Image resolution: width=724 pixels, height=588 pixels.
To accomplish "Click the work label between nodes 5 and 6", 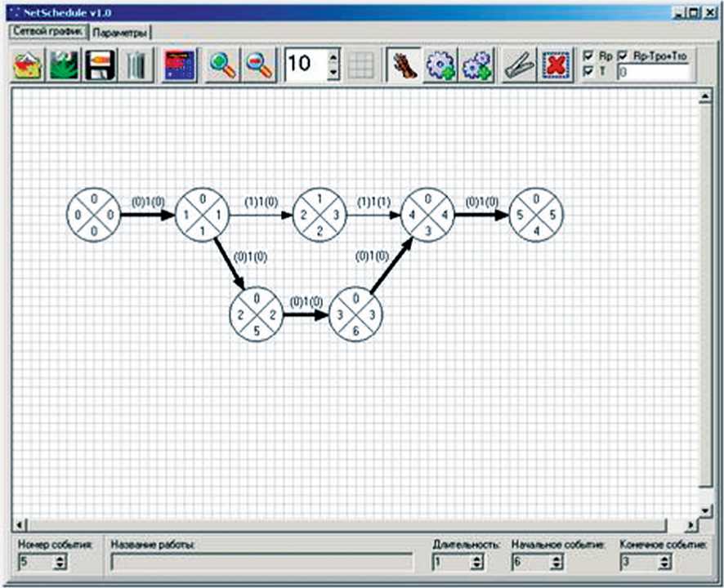I will pyautogui.click(x=306, y=302).
